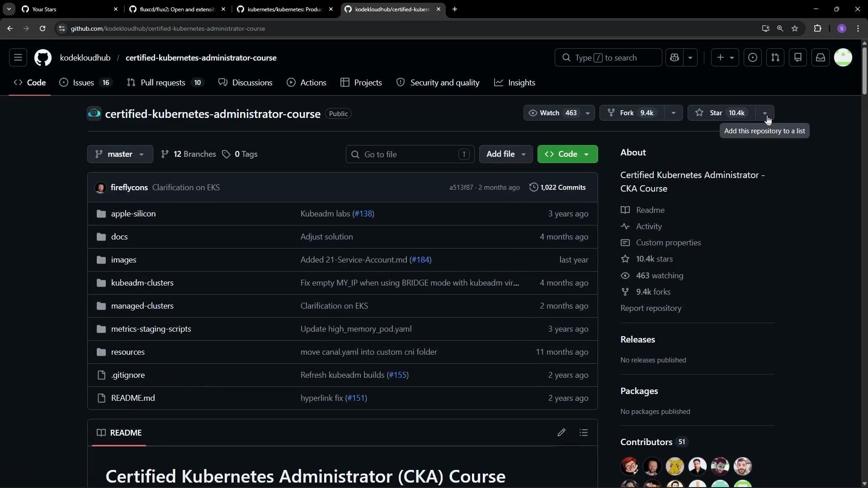This screenshot has height=488, width=868.
Task: View 10.4k stars link
Action: click(646, 259)
